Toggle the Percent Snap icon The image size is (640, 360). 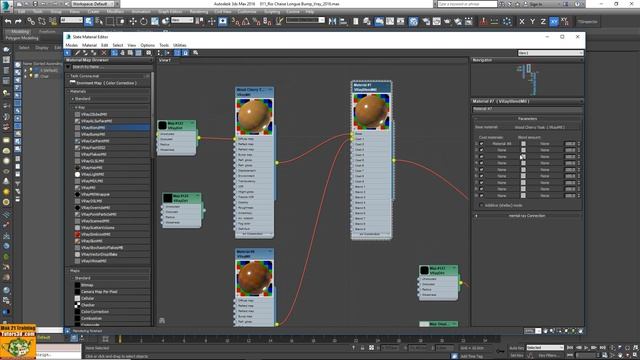[x=256, y=21]
